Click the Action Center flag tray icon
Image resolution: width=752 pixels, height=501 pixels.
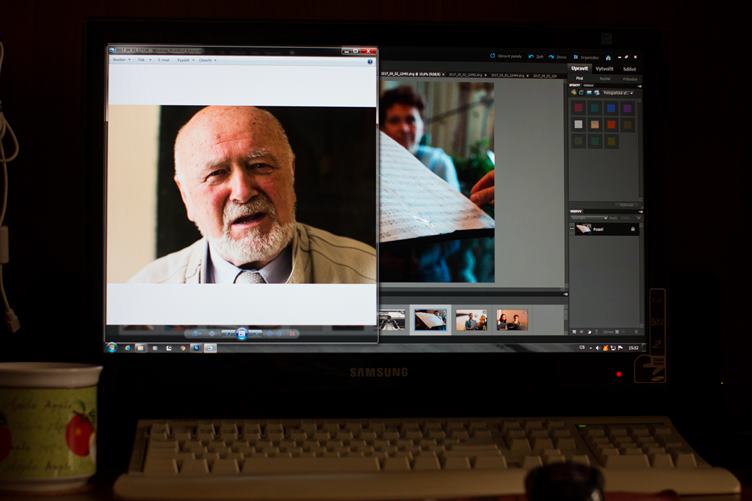click(x=621, y=348)
